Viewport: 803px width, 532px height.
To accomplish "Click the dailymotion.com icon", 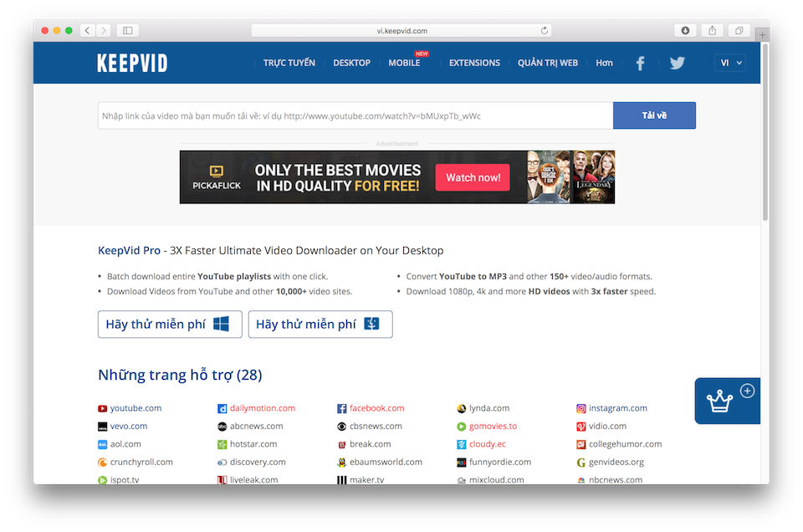I will click(x=222, y=408).
